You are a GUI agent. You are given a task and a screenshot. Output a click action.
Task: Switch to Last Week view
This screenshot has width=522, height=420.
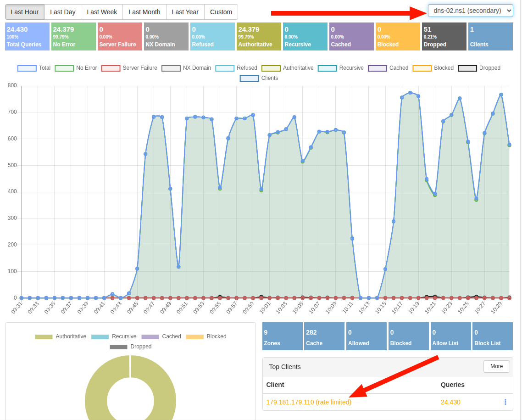tap(102, 12)
